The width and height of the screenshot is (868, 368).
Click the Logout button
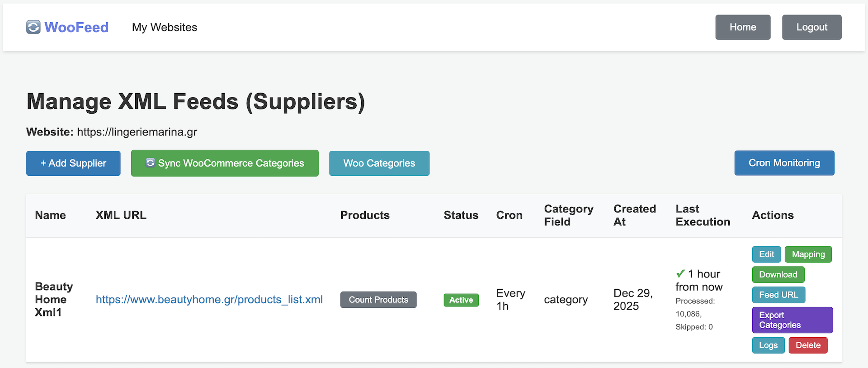pyautogui.click(x=811, y=27)
